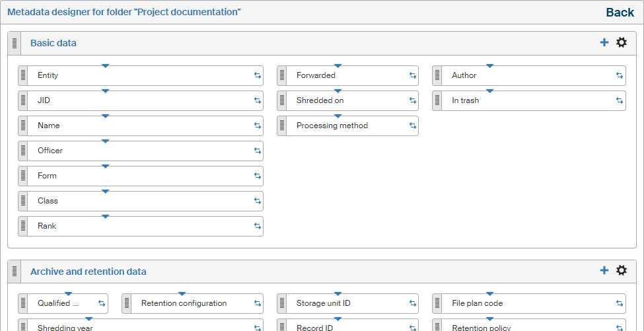
Task: Open Basic data section settings gear
Action: [622, 43]
